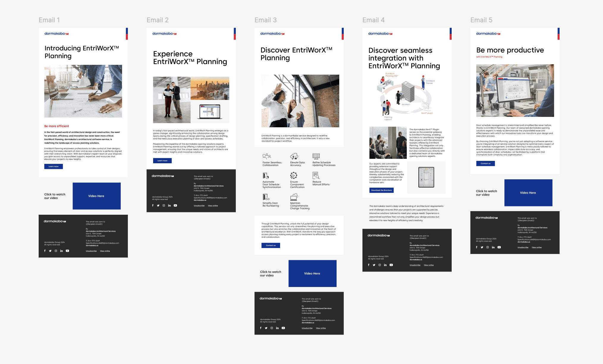Select the Facebook icon in Email 2 footer
Viewport: 603px width, 364px height.
coord(153,205)
